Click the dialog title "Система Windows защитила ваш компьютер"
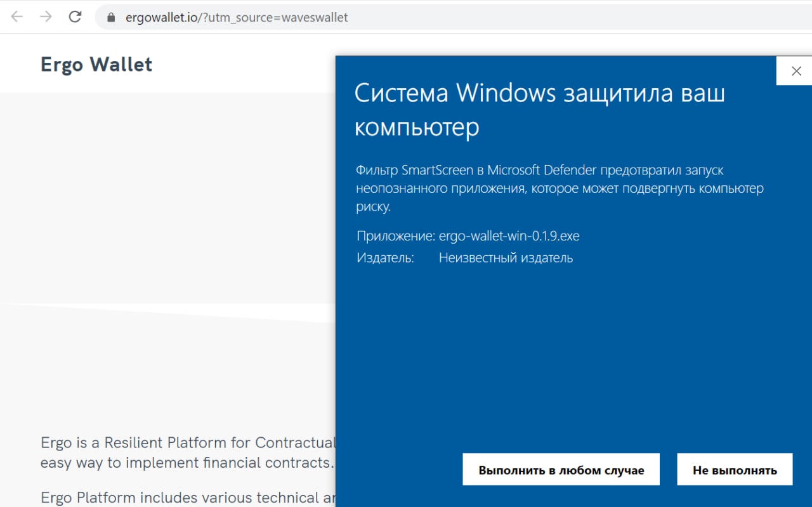The height and width of the screenshot is (507, 812). point(539,110)
